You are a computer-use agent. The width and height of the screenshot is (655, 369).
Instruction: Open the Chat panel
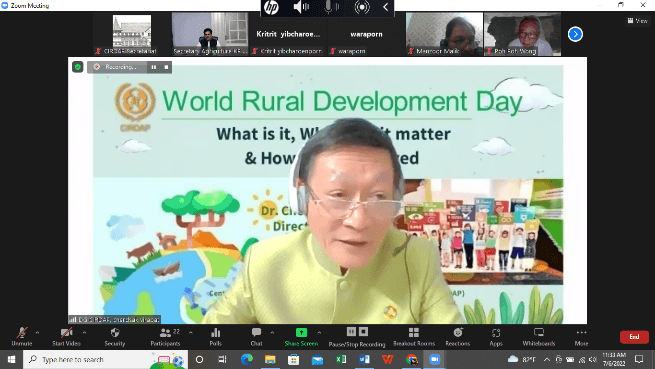pyautogui.click(x=256, y=337)
